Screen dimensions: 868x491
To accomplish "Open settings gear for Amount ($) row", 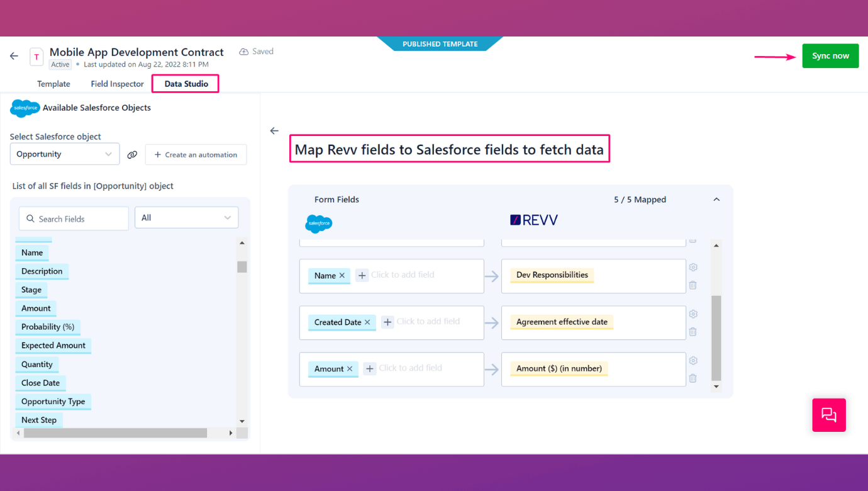I will 693,361.
